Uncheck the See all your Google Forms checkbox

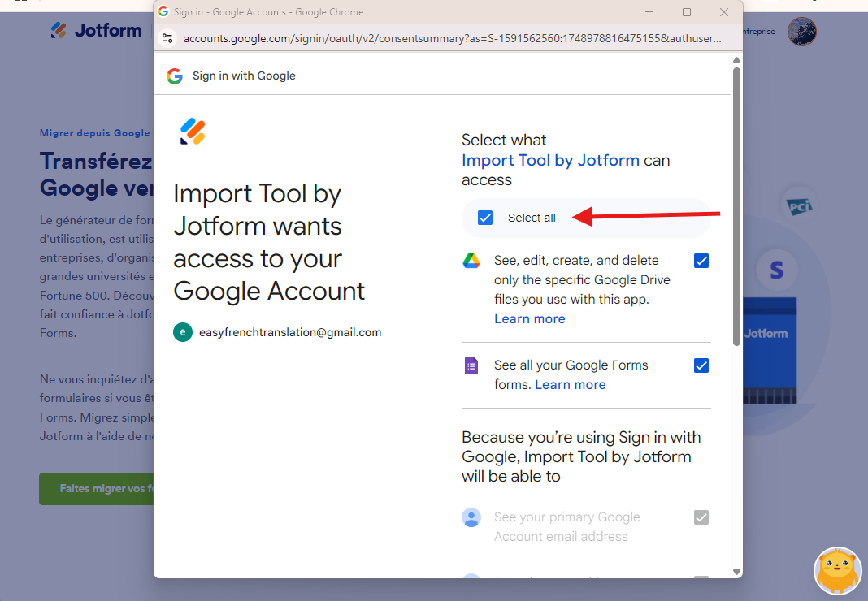pos(701,365)
